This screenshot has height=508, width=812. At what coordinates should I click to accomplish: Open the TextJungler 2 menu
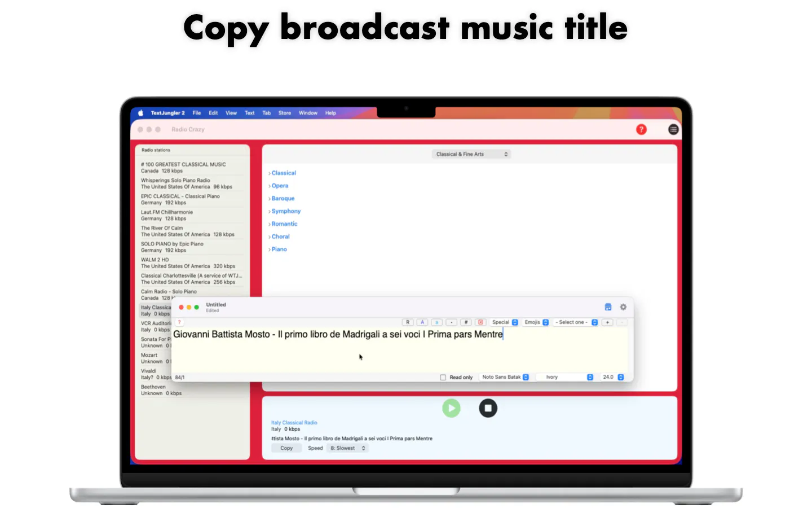point(167,113)
